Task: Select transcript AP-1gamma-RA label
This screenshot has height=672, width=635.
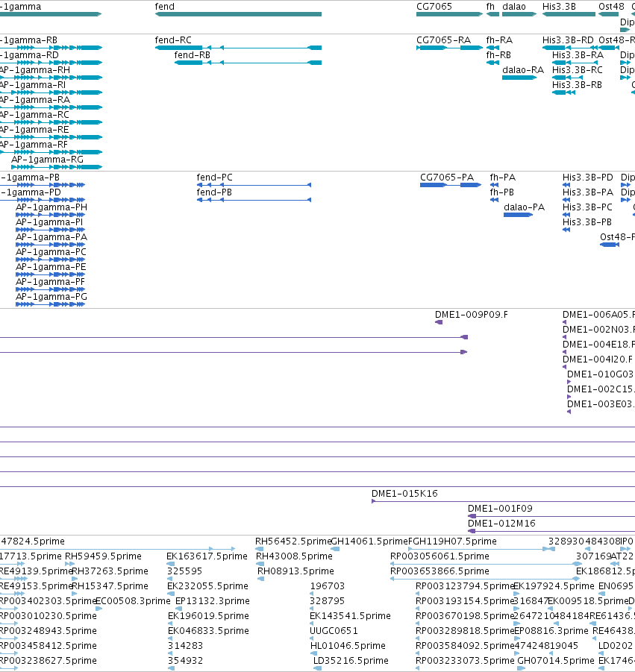Action: pyautogui.click(x=35, y=100)
